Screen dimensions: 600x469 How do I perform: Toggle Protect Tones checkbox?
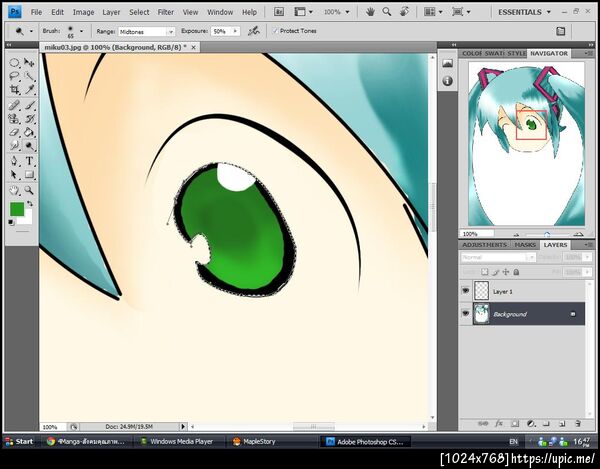pyautogui.click(x=275, y=31)
